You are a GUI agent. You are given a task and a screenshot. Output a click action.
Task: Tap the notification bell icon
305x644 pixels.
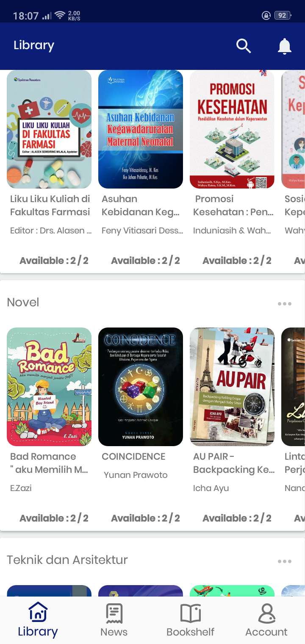pyautogui.click(x=285, y=46)
